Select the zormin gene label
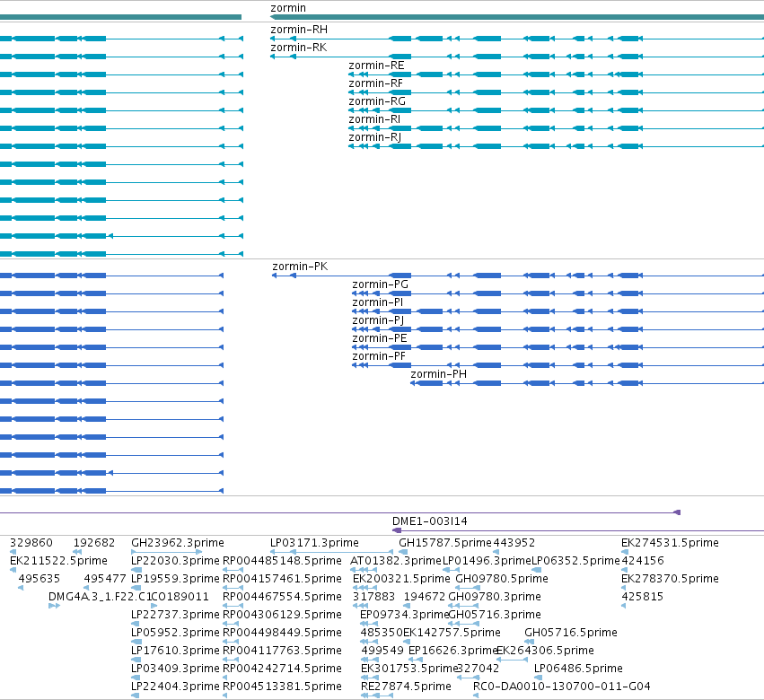764x700 pixels. coord(288,8)
